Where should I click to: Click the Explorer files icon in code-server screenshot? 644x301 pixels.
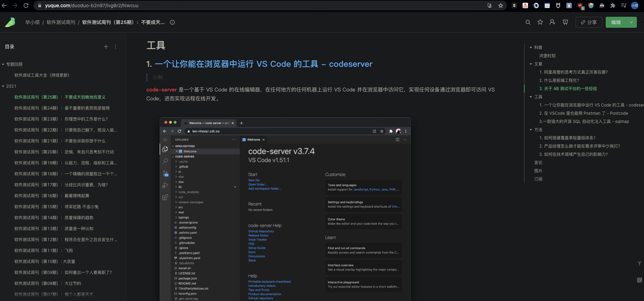(165, 149)
